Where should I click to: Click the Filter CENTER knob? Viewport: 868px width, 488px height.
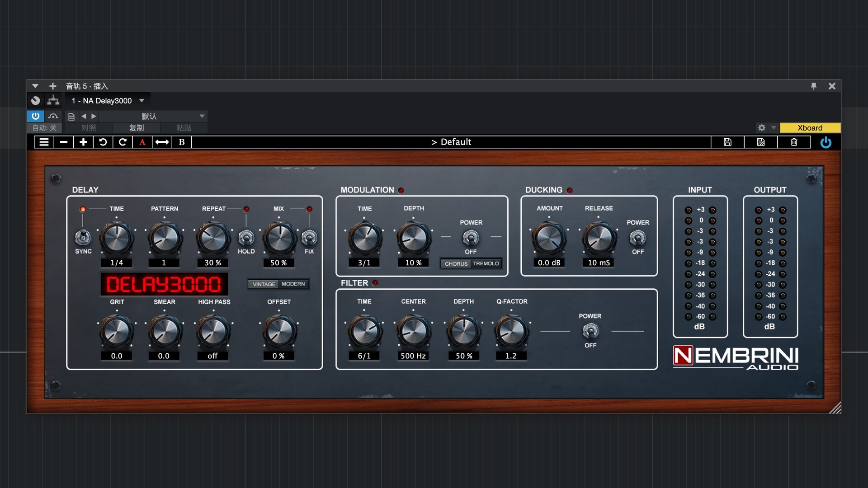click(x=413, y=332)
